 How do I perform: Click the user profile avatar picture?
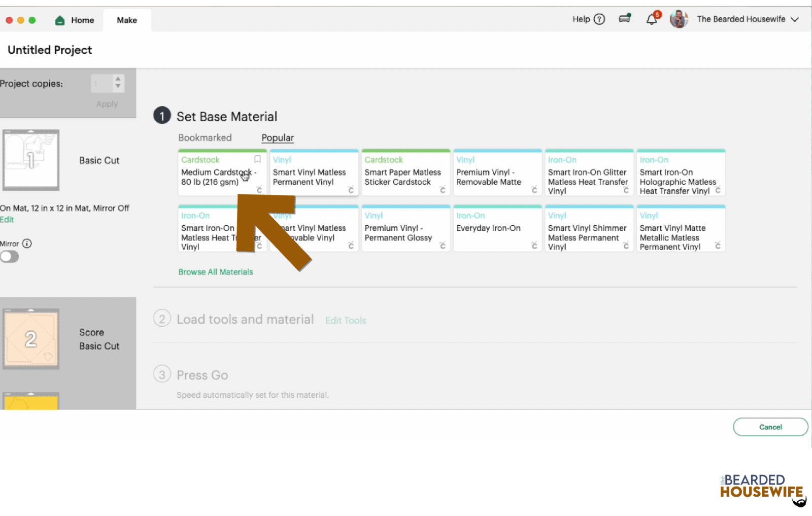(x=679, y=19)
